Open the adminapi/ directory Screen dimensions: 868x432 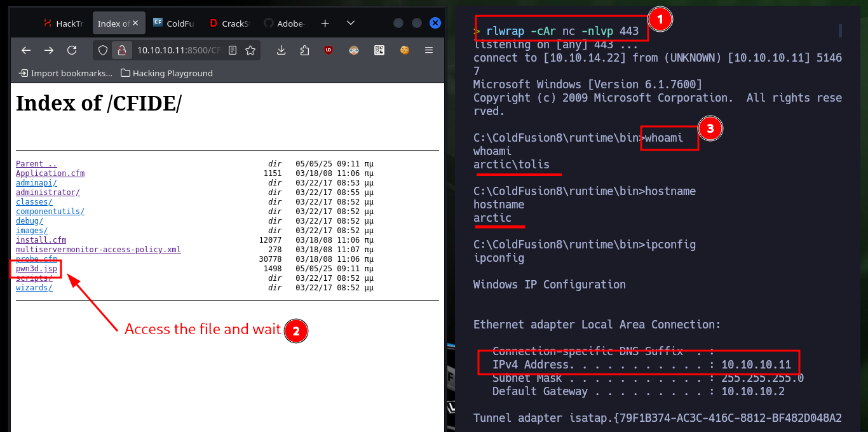36,183
